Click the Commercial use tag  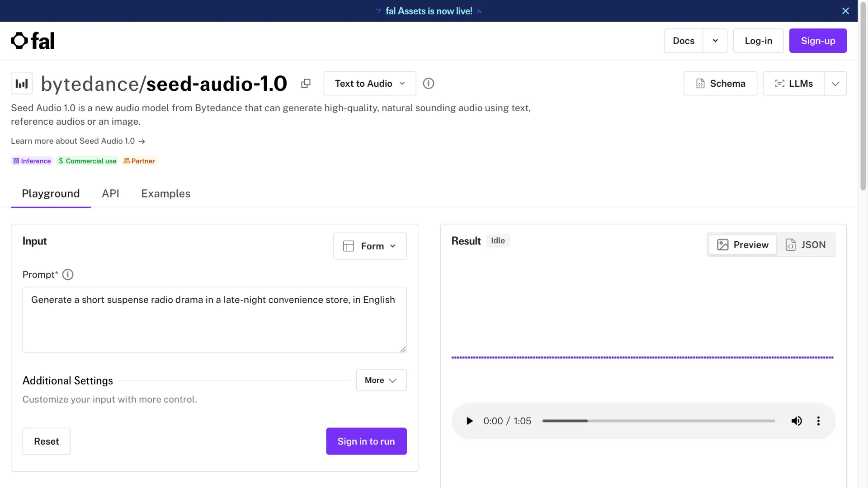click(87, 161)
